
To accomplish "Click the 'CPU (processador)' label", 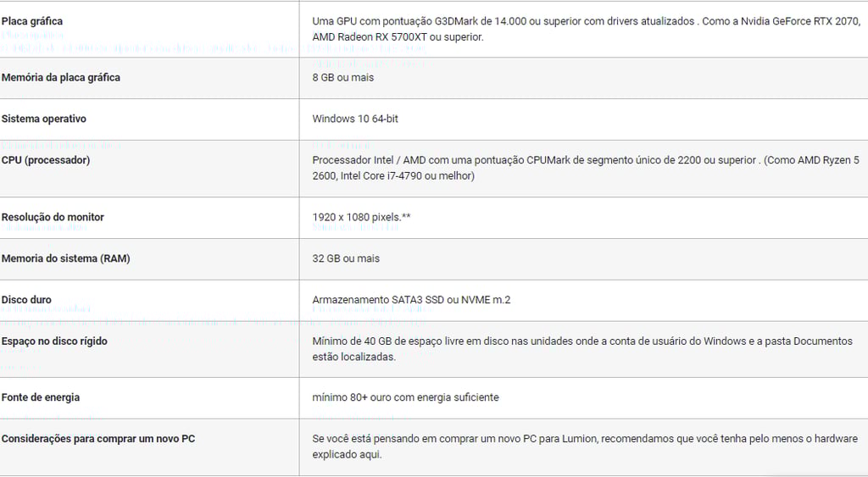I will pos(46,160).
